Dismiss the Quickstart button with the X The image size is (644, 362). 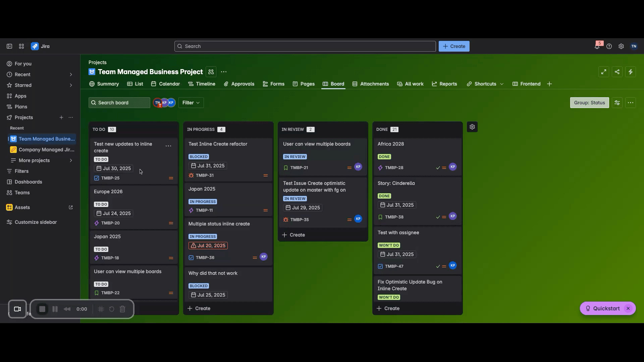[628, 308]
